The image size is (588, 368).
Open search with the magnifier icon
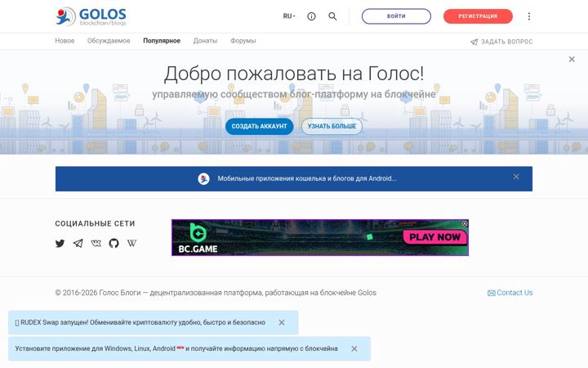(x=332, y=16)
